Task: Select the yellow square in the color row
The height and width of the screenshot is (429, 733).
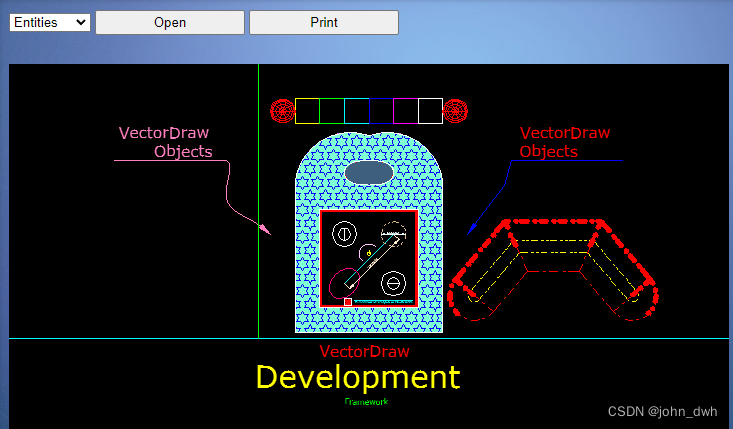Action: pyautogui.click(x=307, y=111)
